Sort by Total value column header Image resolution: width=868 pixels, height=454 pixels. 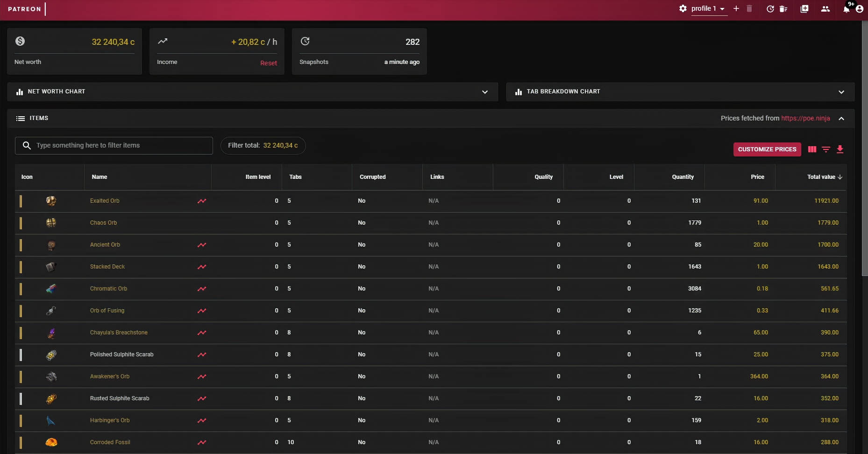click(x=821, y=177)
